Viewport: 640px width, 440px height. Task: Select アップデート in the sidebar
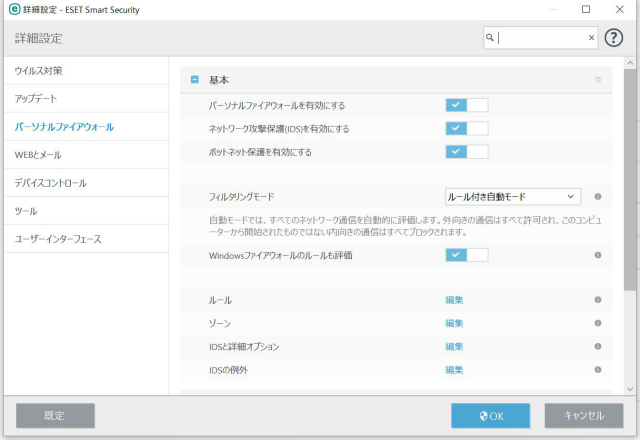[86, 98]
